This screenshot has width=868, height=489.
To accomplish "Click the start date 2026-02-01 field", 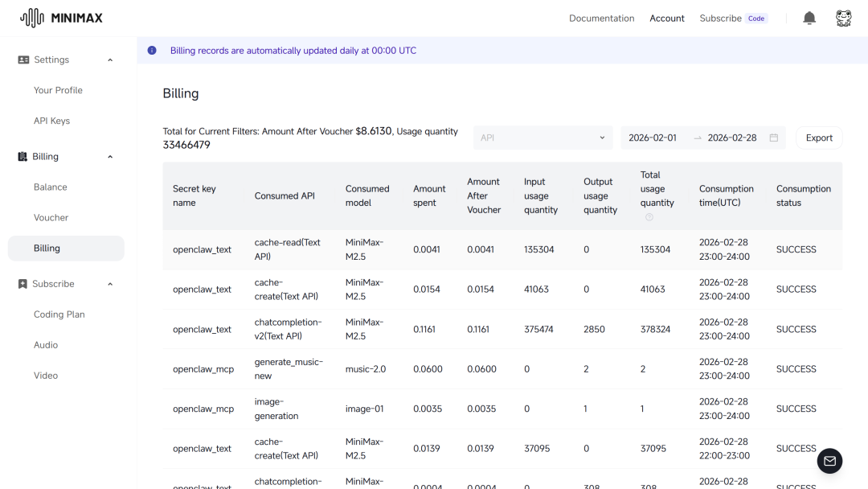I will click(653, 138).
